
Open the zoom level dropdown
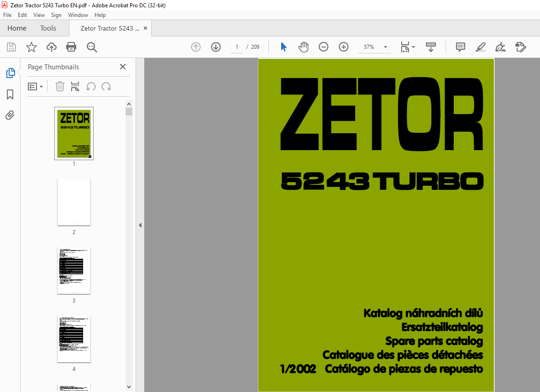385,47
